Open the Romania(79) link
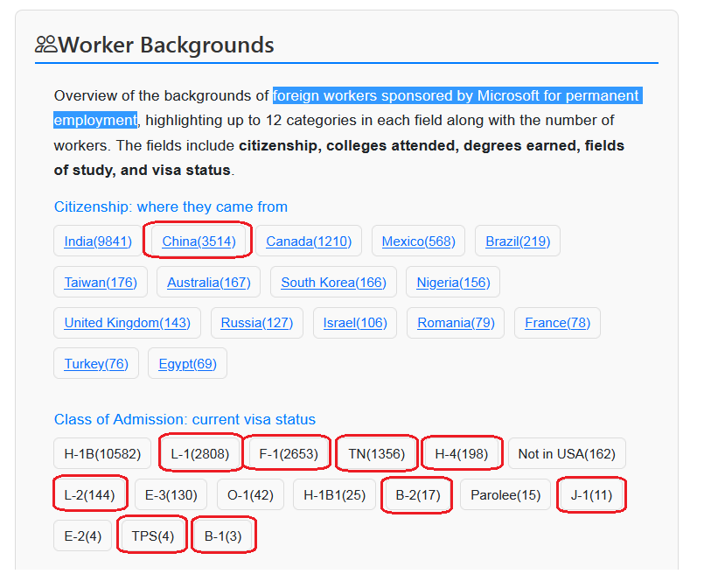Image resolution: width=704 pixels, height=588 pixels. pyautogui.click(x=456, y=323)
